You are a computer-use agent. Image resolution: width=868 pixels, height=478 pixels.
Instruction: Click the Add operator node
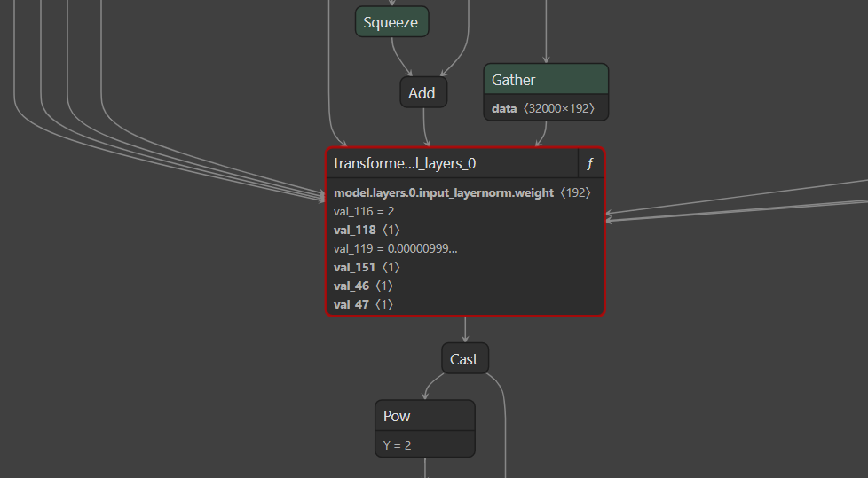[422, 93]
